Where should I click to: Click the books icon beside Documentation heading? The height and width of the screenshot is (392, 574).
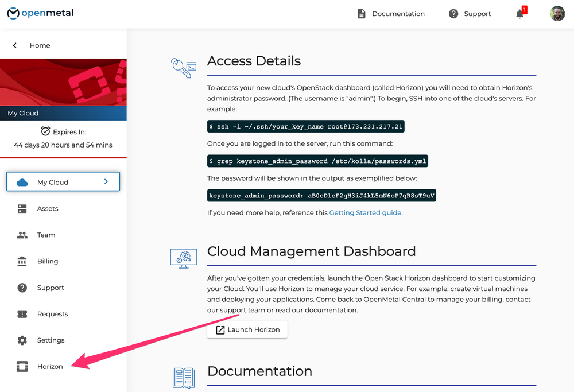[x=183, y=378]
